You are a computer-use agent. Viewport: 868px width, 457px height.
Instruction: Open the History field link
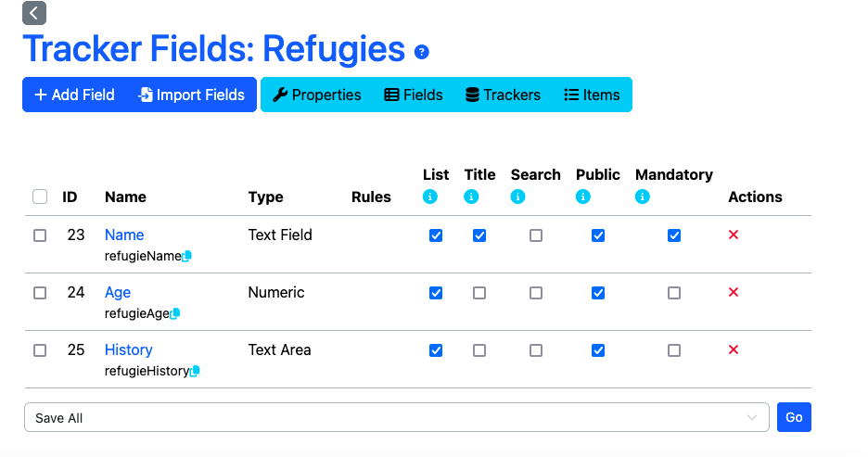(128, 349)
